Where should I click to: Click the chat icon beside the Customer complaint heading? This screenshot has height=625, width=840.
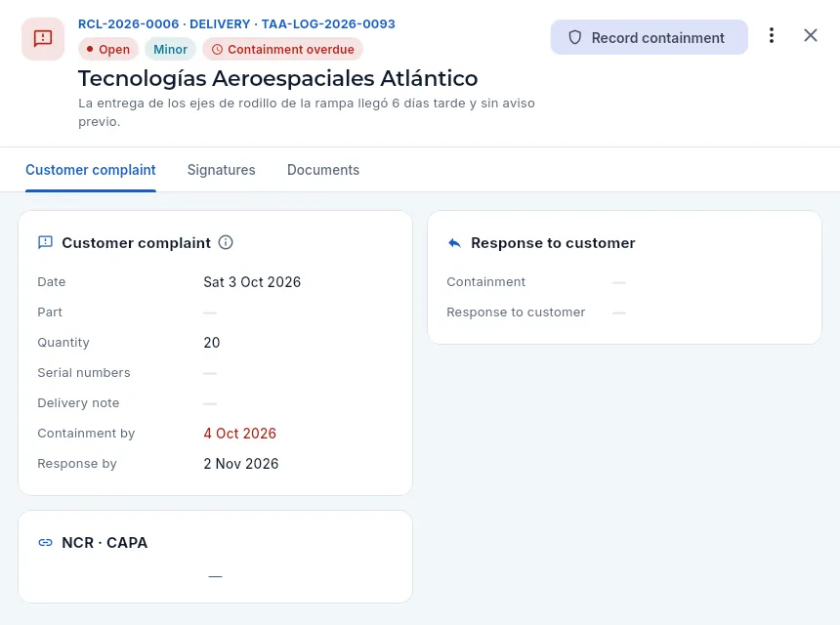(x=46, y=242)
